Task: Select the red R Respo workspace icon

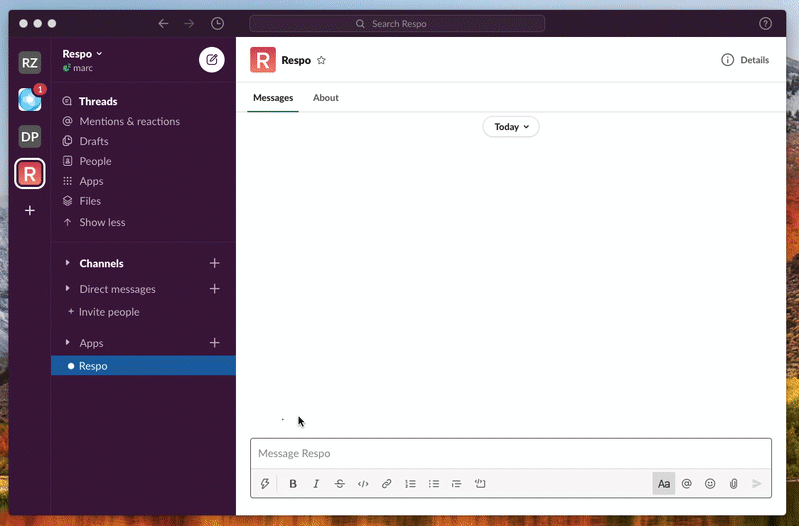Action: tap(30, 174)
